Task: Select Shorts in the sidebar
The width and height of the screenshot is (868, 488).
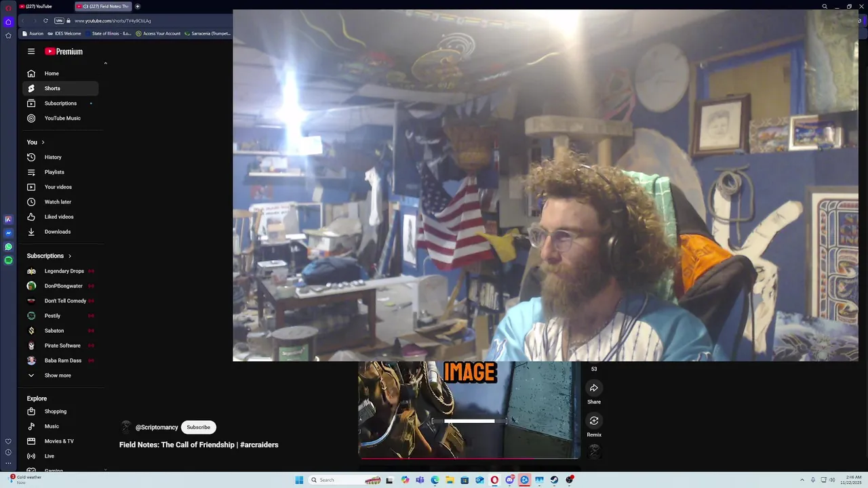Action: 60,88
